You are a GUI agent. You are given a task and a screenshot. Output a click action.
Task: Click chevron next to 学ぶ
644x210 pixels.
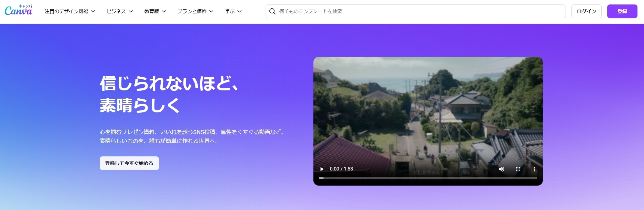click(x=240, y=11)
